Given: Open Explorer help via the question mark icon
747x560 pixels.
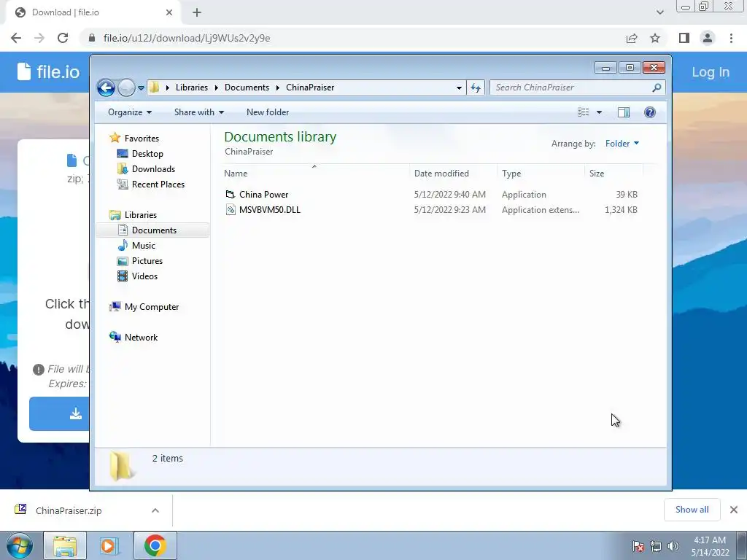Looking at the screenshot, I should [650, 112].
